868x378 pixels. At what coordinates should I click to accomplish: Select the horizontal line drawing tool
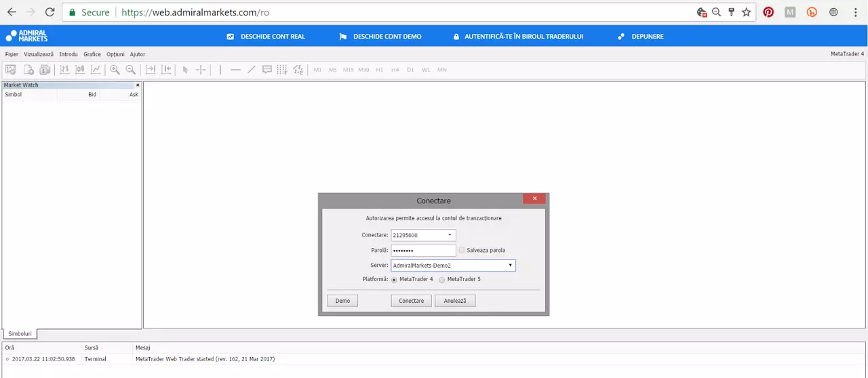tap(235, 69)
